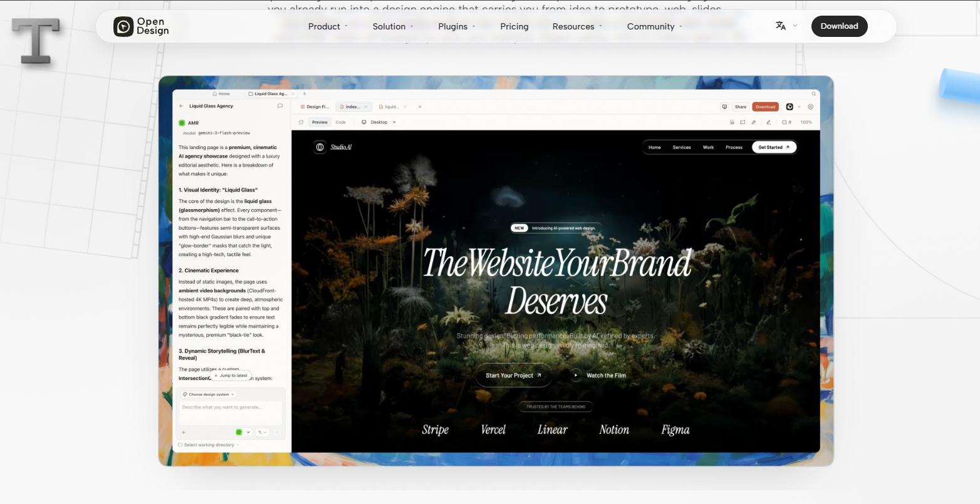Switch the view toggle to Preview
Viewport: 980px width, 504px height.
(320, 122)
